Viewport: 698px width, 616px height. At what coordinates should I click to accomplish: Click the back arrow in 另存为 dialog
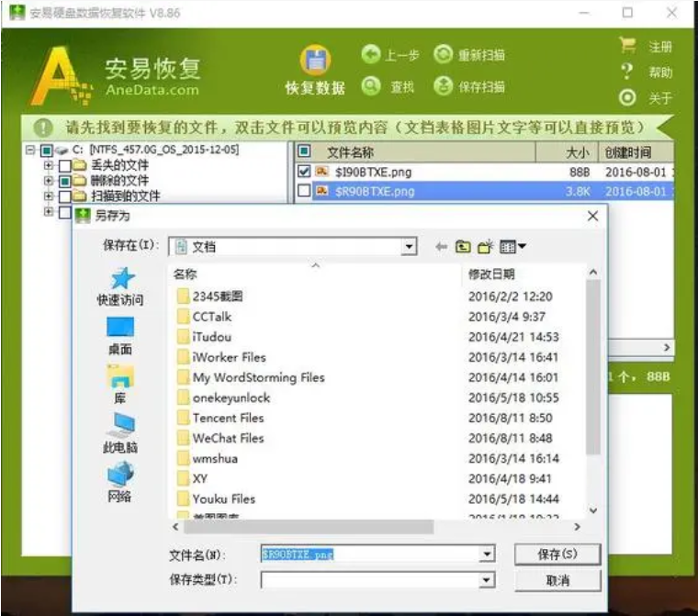pos(441,247)
